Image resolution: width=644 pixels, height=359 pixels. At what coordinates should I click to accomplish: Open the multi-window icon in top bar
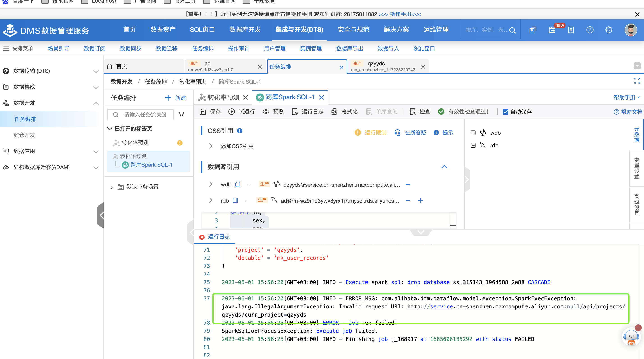[x=533, y=30]
